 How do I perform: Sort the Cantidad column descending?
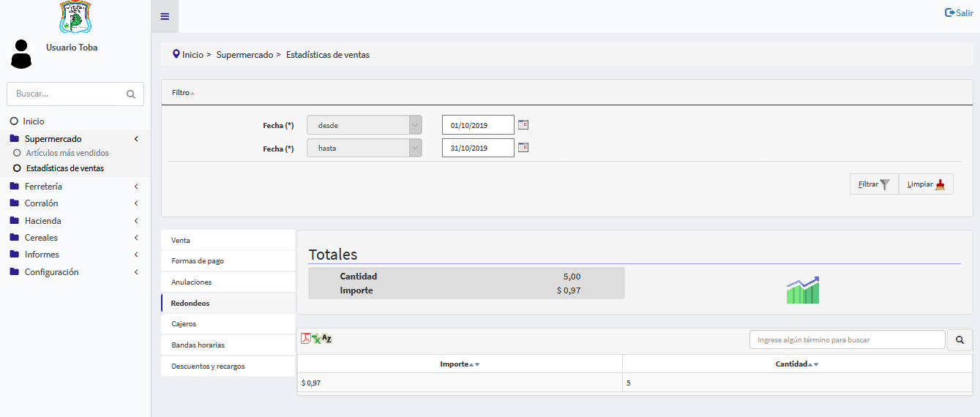coord(816,364)
